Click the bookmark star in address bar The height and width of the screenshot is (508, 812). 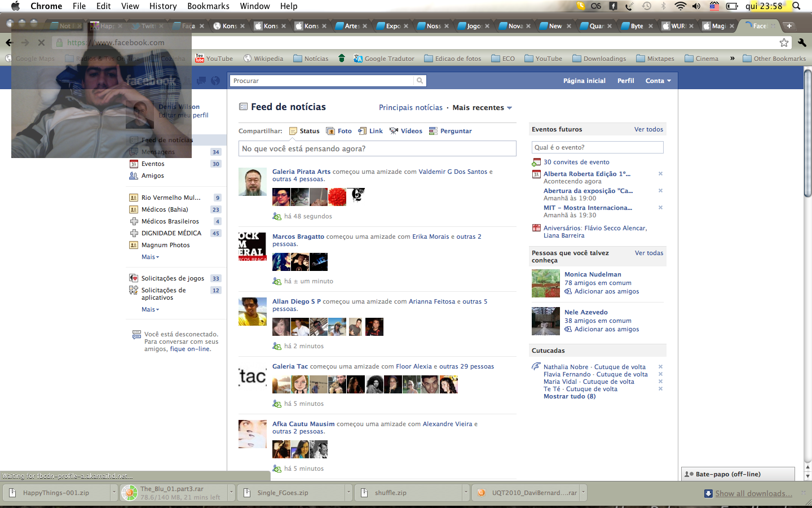pyautogui.click(x=784, y=42)
